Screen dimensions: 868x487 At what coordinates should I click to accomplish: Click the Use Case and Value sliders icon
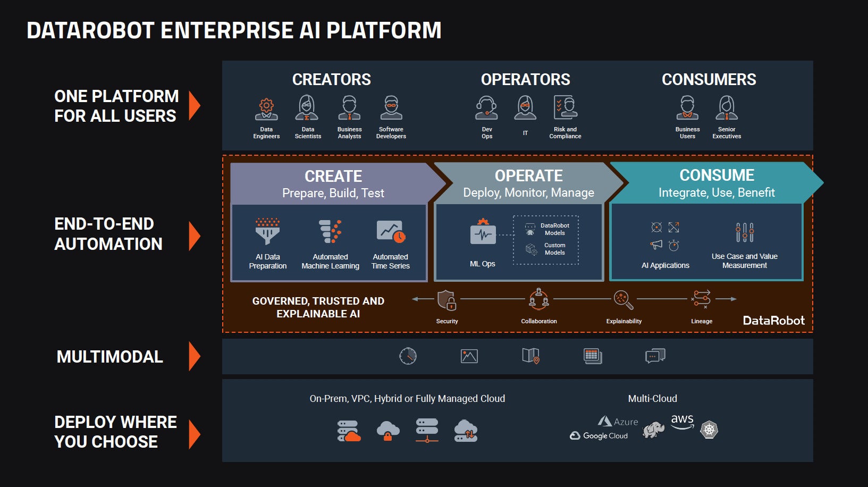(745, 232)
